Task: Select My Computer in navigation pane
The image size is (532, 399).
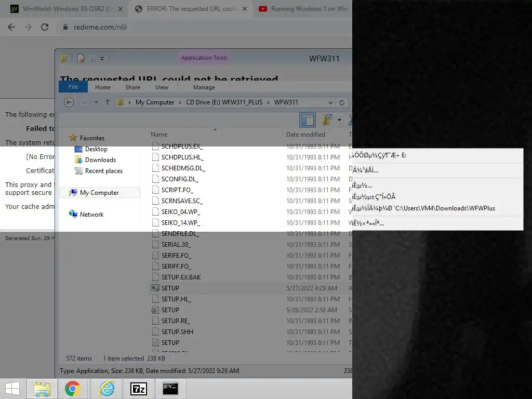Action: (100, 192)
